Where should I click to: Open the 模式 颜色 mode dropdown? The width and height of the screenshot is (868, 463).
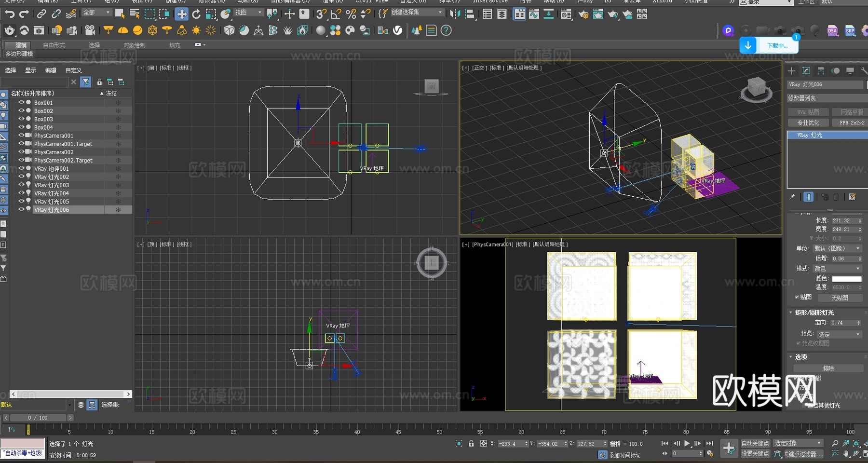(x=838, y=268)
